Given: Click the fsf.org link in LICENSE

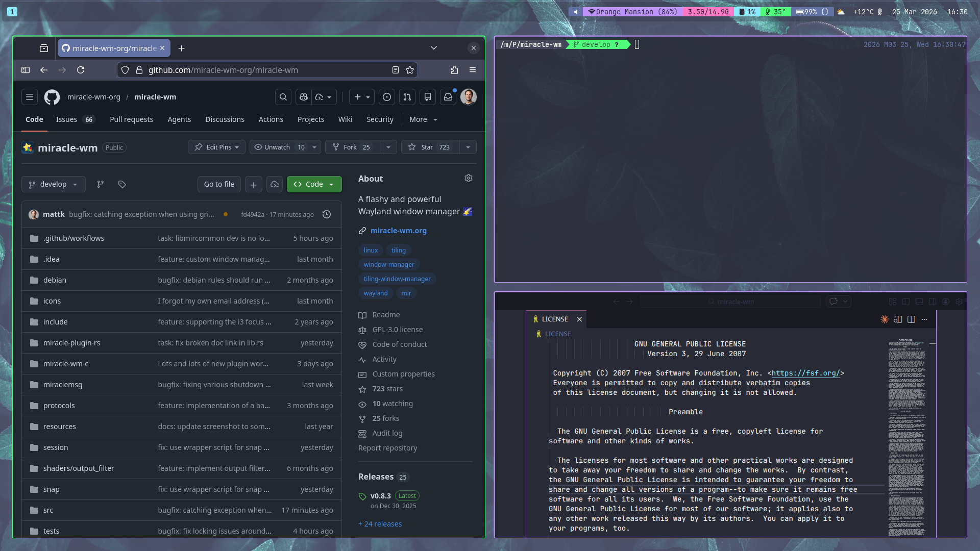Looking at the screenshot, I should (x=805, y=373).
